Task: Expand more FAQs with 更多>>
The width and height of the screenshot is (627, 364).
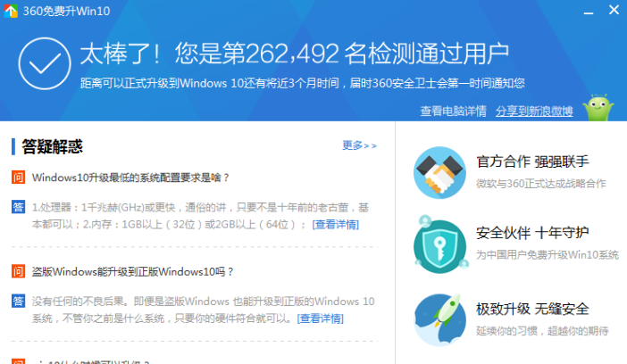Action: [359, 145]
